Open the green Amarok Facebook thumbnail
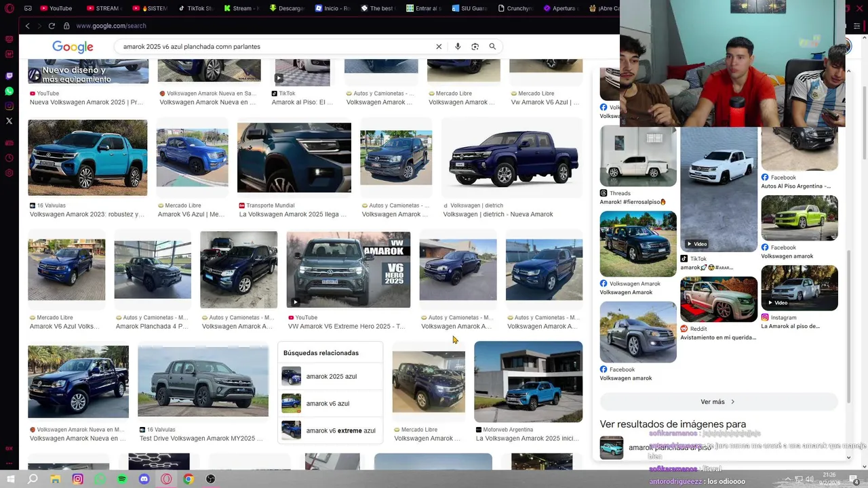This screenshot has width=868, height=488. 800,218
